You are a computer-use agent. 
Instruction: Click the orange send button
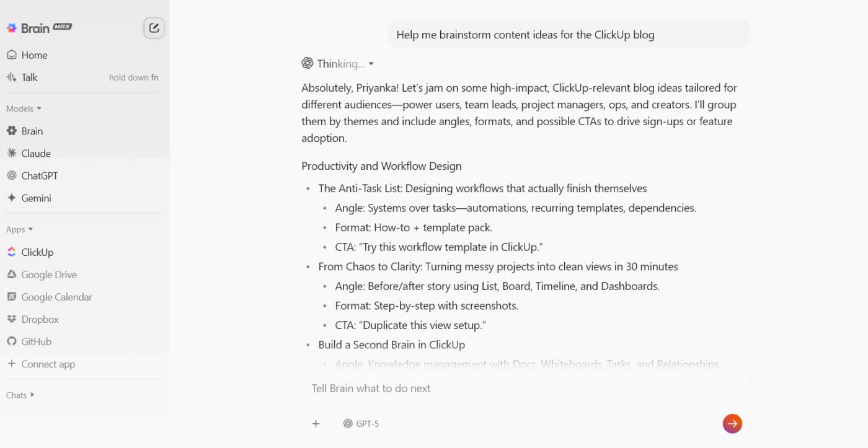point(732,423)
